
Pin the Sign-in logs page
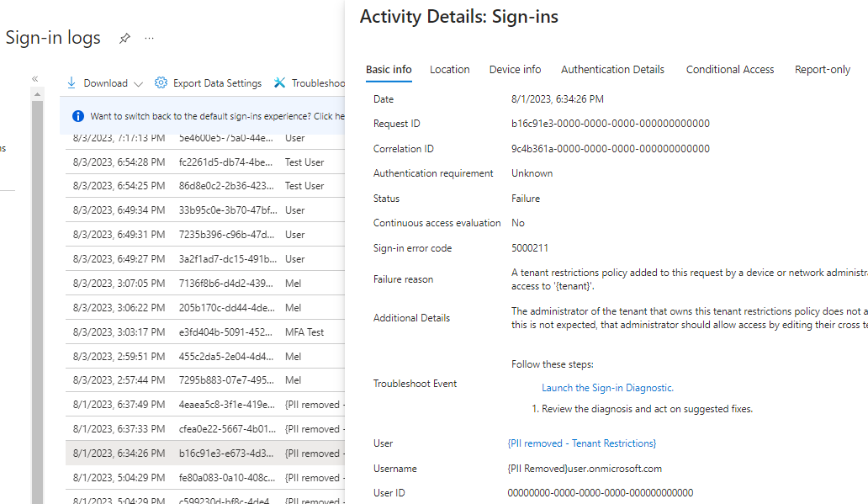(x=124, y=39)
